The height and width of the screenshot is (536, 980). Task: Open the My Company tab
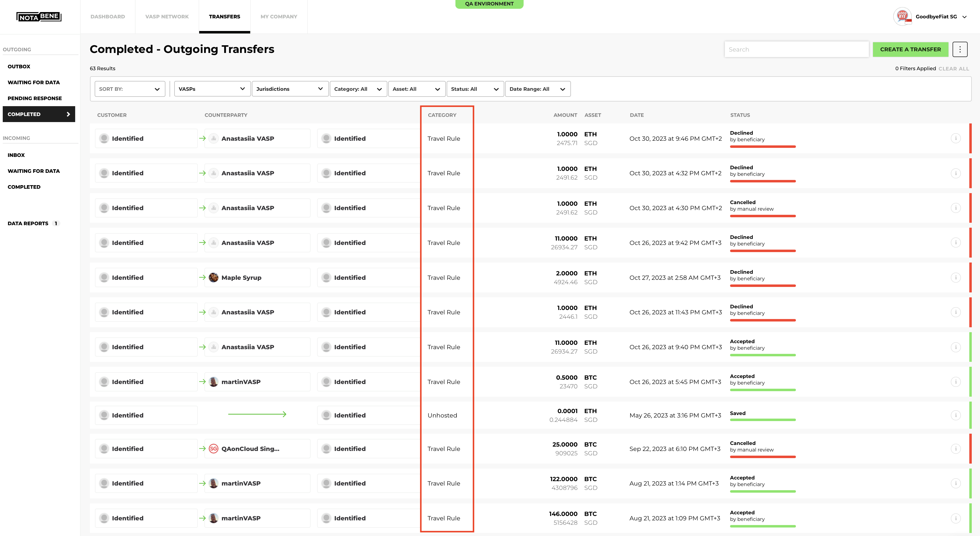[279, 17]
